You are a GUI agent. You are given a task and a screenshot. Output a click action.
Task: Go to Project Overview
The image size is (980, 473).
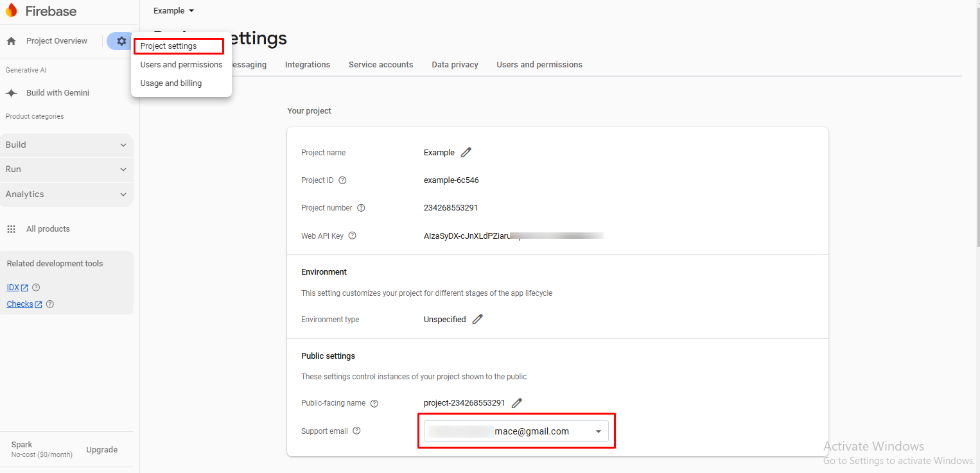click(57, 41)
